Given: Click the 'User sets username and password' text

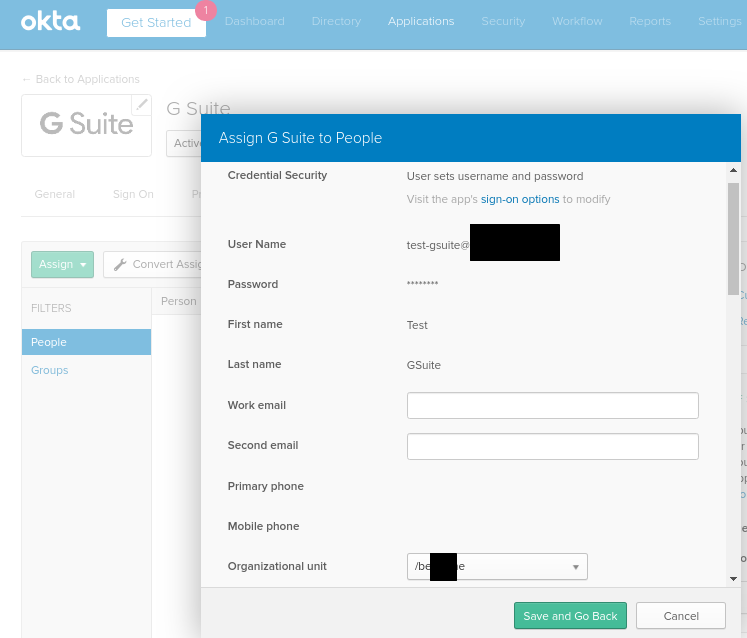Looking at the screenshot, I should tap(495, 176).
